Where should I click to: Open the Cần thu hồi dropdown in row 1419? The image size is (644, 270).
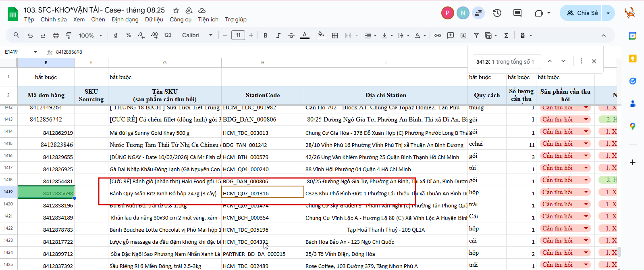[586, 192]
